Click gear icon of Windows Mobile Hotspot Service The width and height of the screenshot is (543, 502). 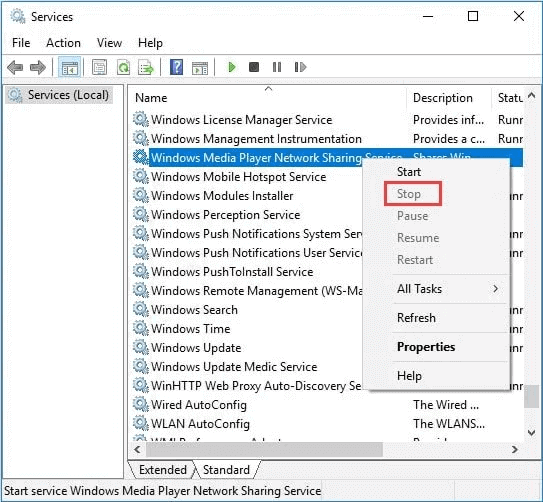click(141, 176)
